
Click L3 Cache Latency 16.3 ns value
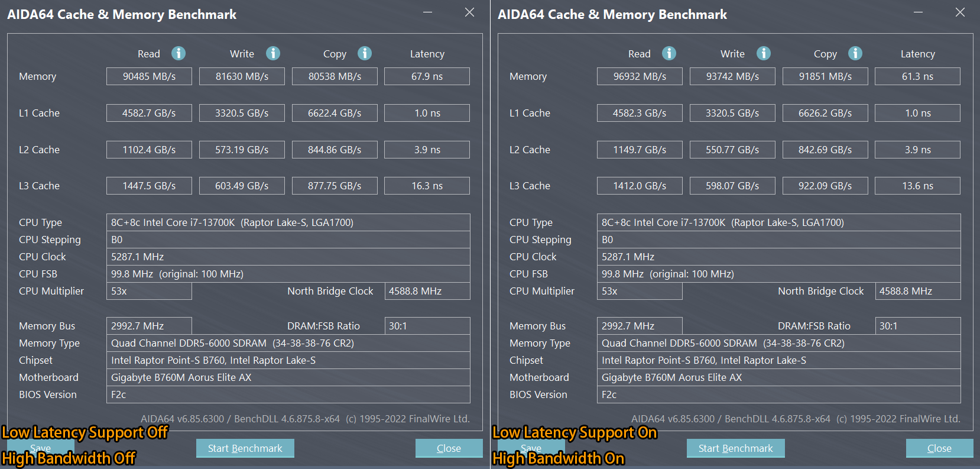(x=427, y=186)
